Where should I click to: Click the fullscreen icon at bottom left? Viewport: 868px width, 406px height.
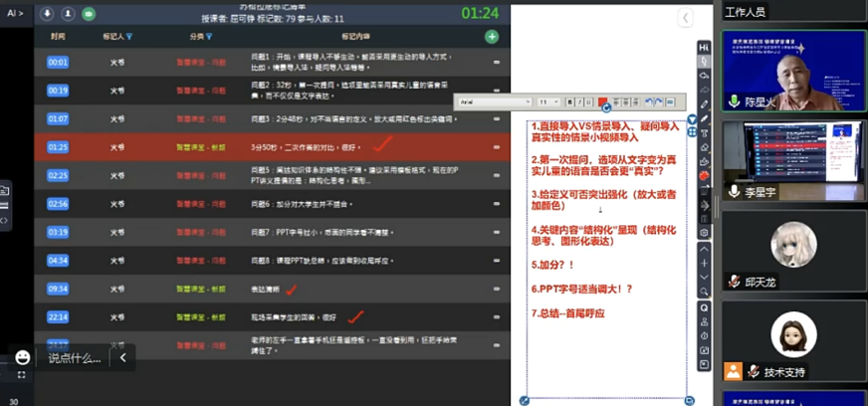(x=22, y=375)
